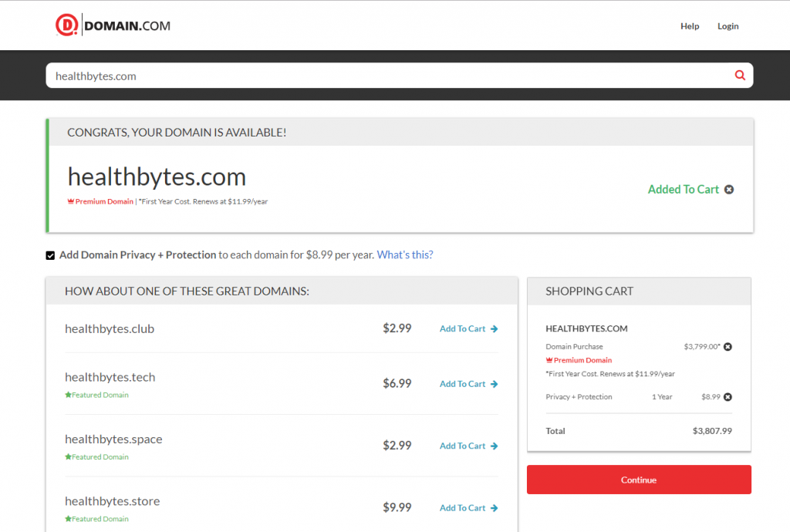This screenshot has height=532, width=790.
Task: Remove Privacy + Protection from shopping cart
Action: point(728,397)
